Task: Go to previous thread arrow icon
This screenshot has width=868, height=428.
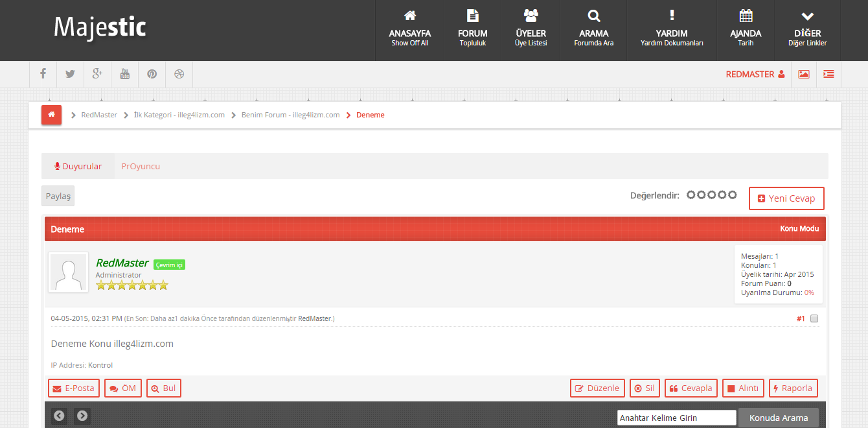Action: [x=59, y=416]
